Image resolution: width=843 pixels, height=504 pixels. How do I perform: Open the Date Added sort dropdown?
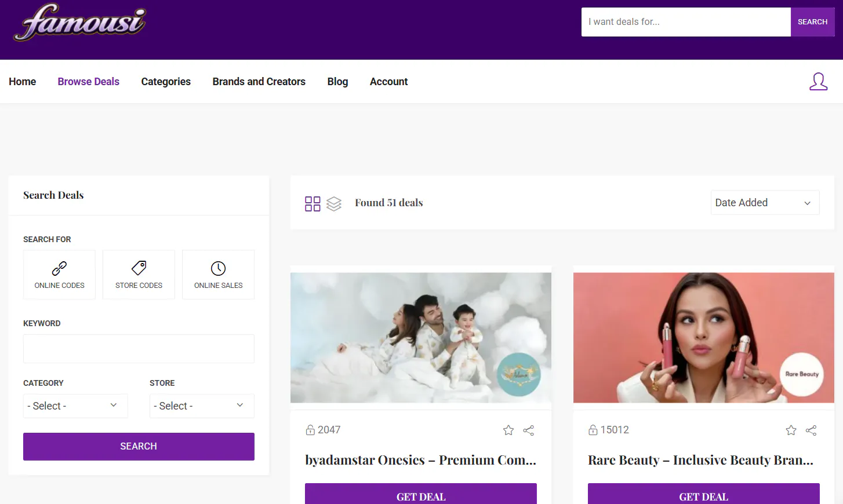[765, 203]
